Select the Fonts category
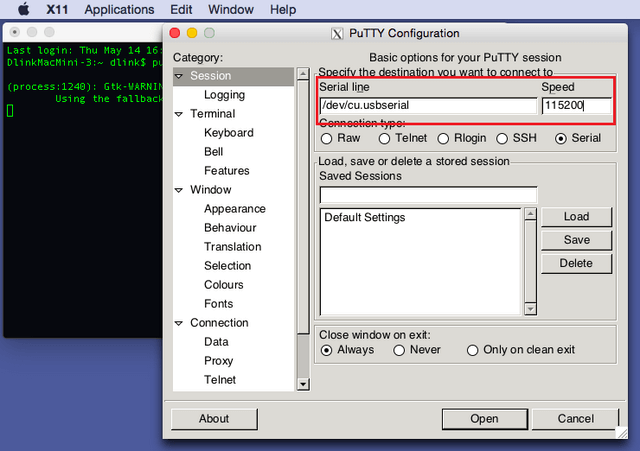Screen dimensions: 640x451 click(x=218, y=304)
